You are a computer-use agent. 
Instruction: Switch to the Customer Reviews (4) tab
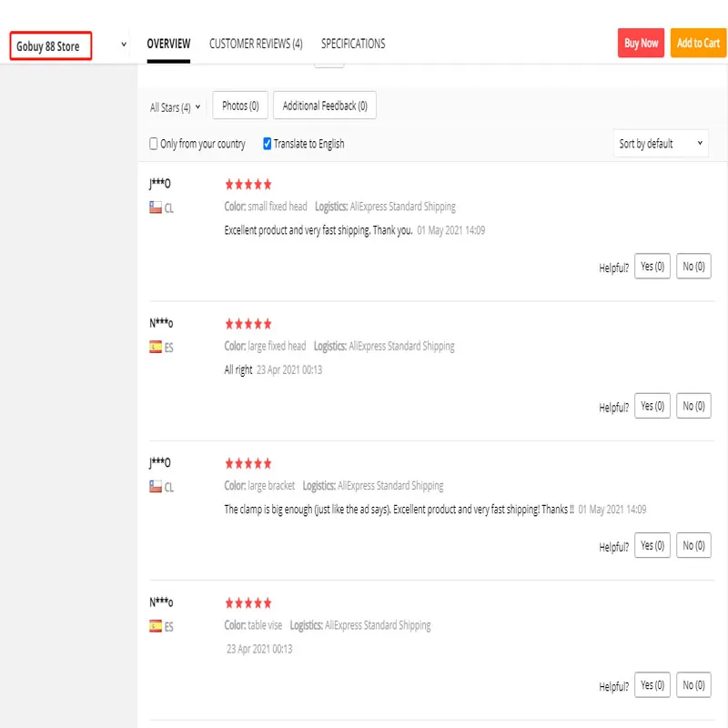tap(256, 44)
